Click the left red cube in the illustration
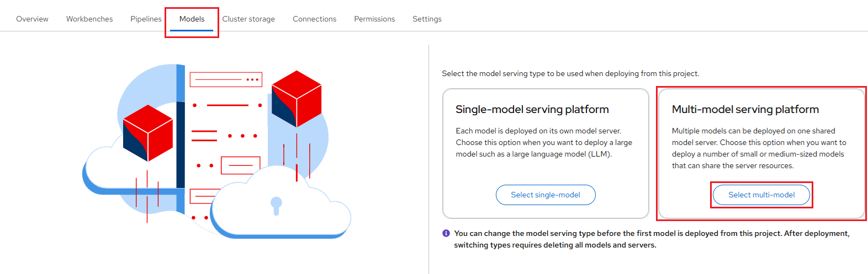The height and width of the screenshot is (274, 868). [147, 133]
